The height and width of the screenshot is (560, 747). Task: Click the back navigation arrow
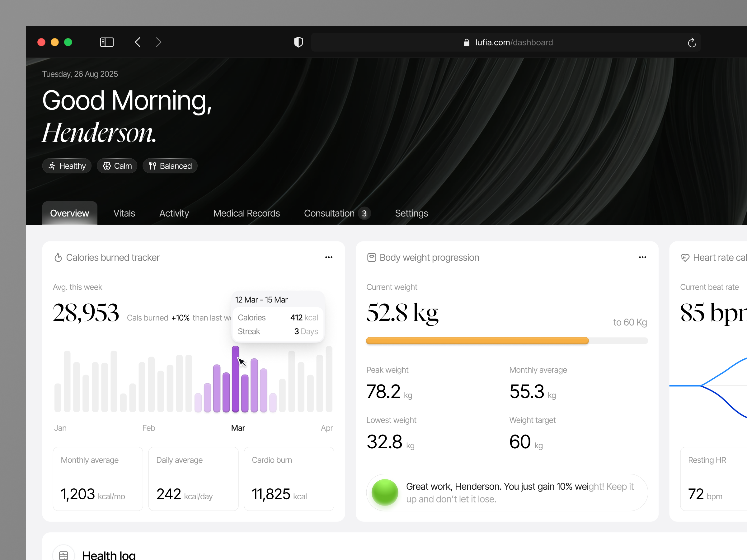137,42
